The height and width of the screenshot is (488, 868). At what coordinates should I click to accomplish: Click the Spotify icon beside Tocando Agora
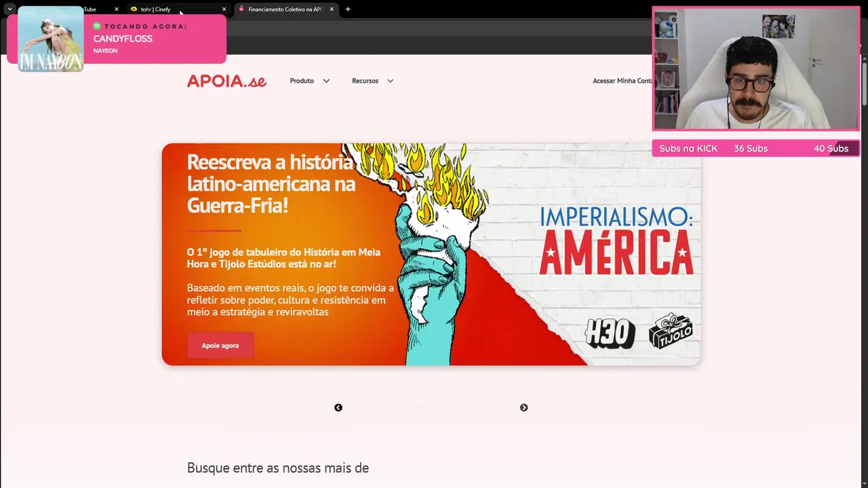tap(97, 26)
